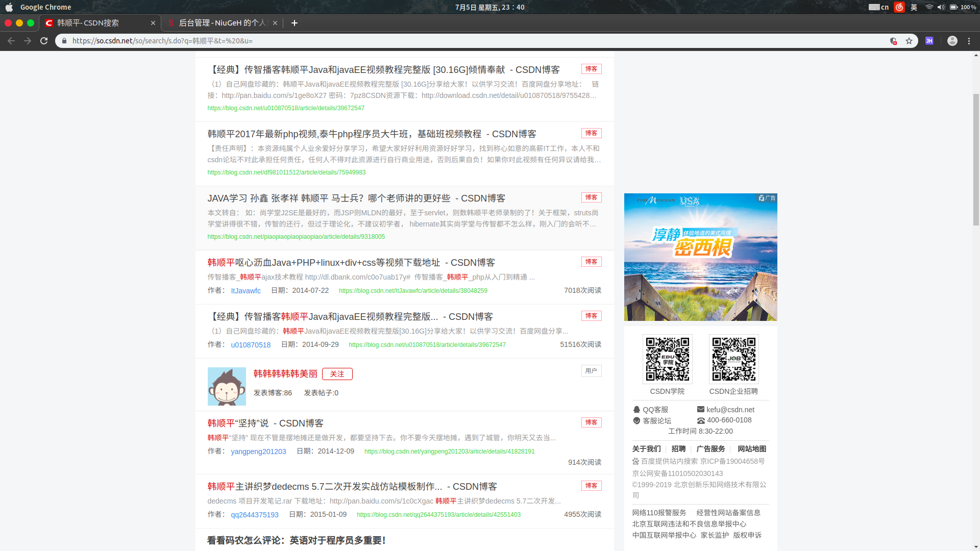Close the 后台管理 NiuGeH tab
Viewport: 980px width, 551px height.
pyautogui.click(x=275, y=23)
